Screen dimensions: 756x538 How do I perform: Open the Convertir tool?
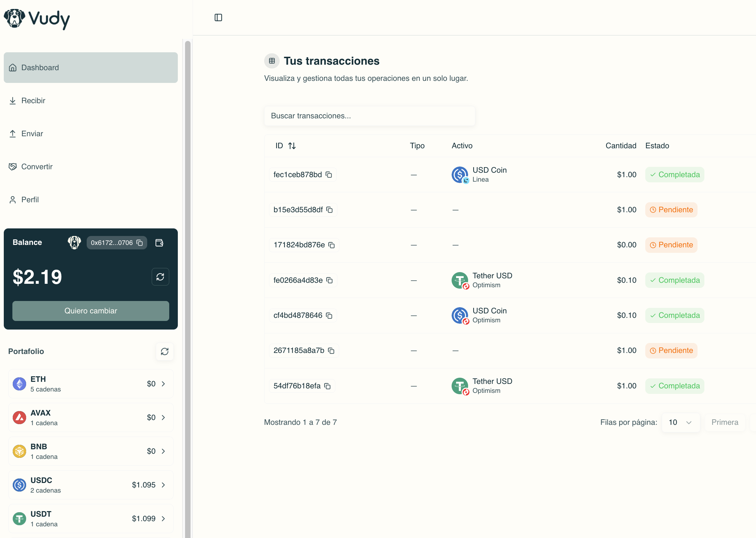point(37,166)
